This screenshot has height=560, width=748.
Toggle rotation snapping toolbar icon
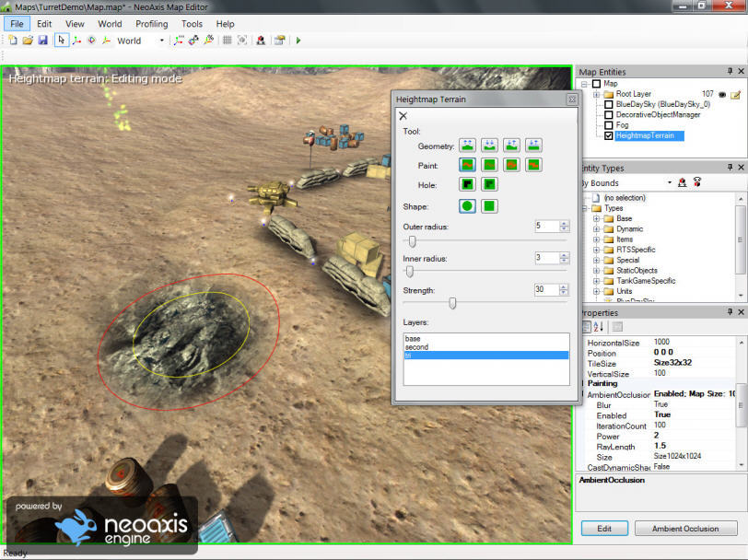[x=193, y=41]
